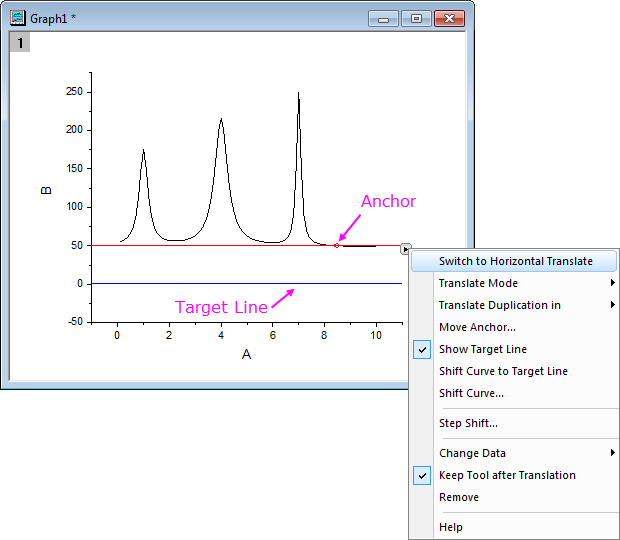Minimize the Graph1 window
Viewport: 620px width, 540px height.
click(383, 18)
